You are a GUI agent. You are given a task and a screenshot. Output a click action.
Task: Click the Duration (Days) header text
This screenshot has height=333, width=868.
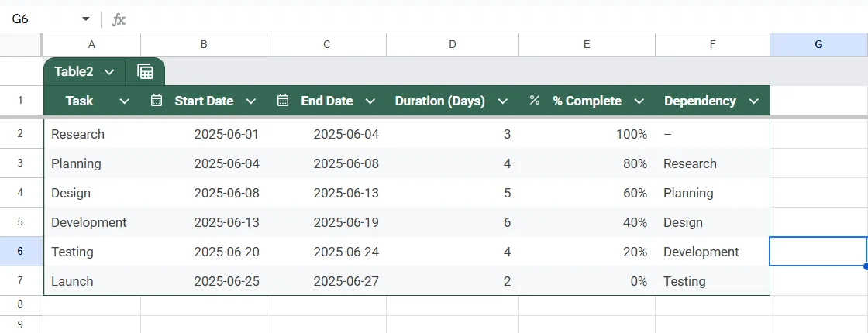[440, 101]
